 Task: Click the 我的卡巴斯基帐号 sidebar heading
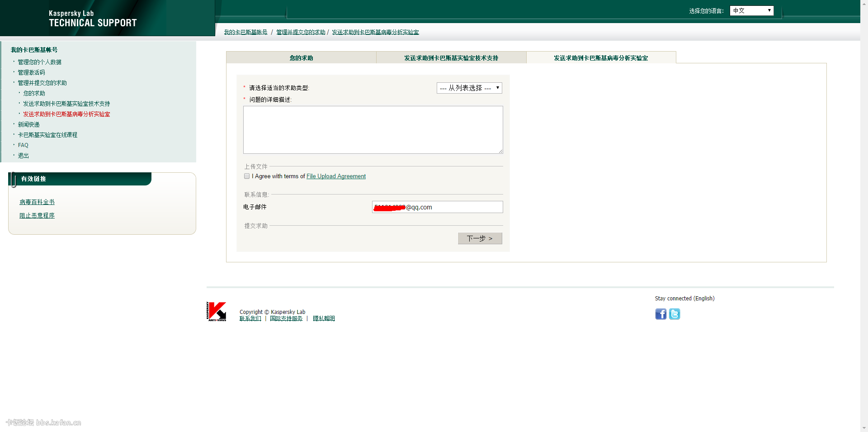34,50
